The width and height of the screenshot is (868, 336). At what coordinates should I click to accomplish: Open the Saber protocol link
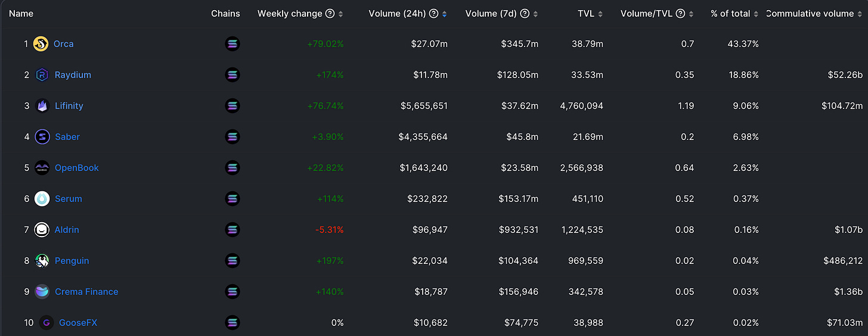click(x=67, y=136)
